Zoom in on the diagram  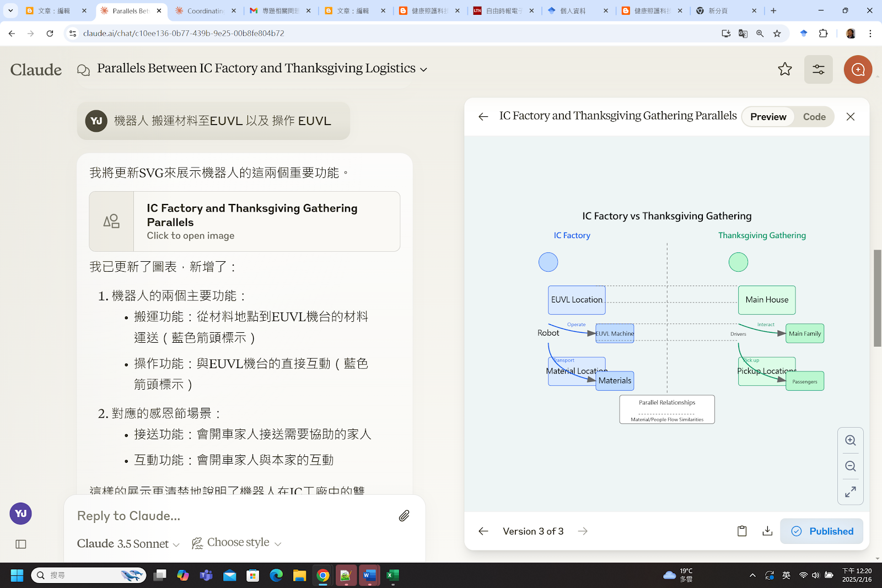[851, 441]
